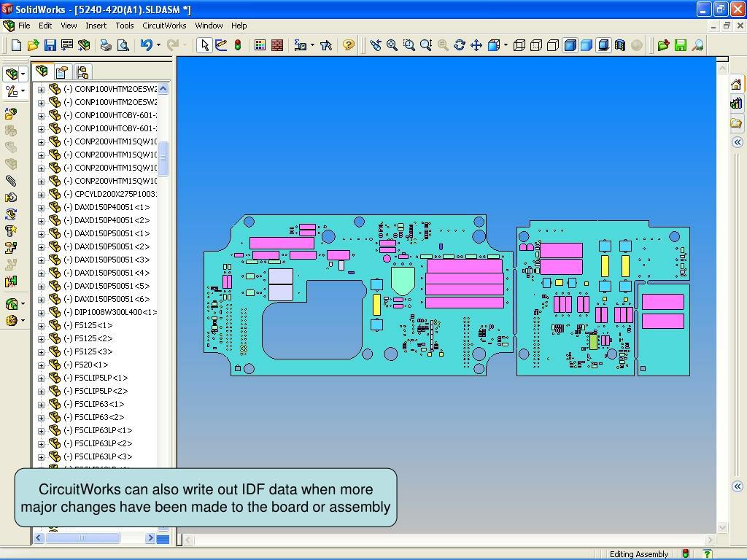Viewport: 747px width, 560px height.
Task: Open the Tools menu
Action: click(x=124, y=26)
